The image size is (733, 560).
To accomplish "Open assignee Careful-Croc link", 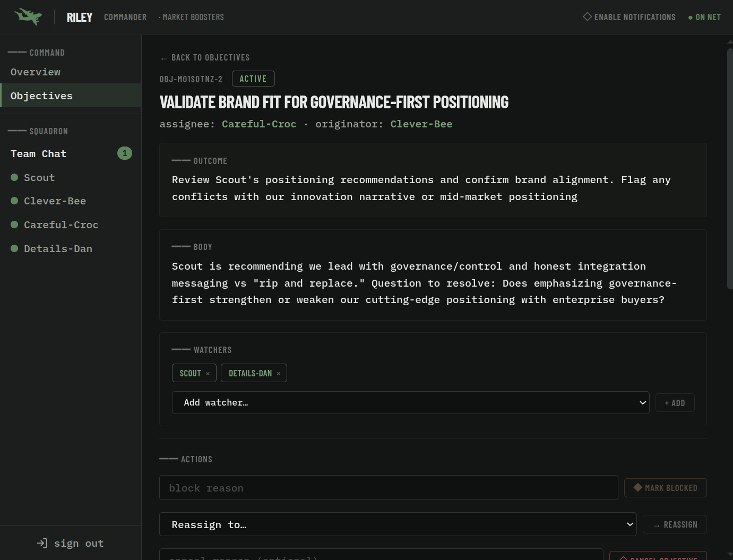I will tap(259, 124).
